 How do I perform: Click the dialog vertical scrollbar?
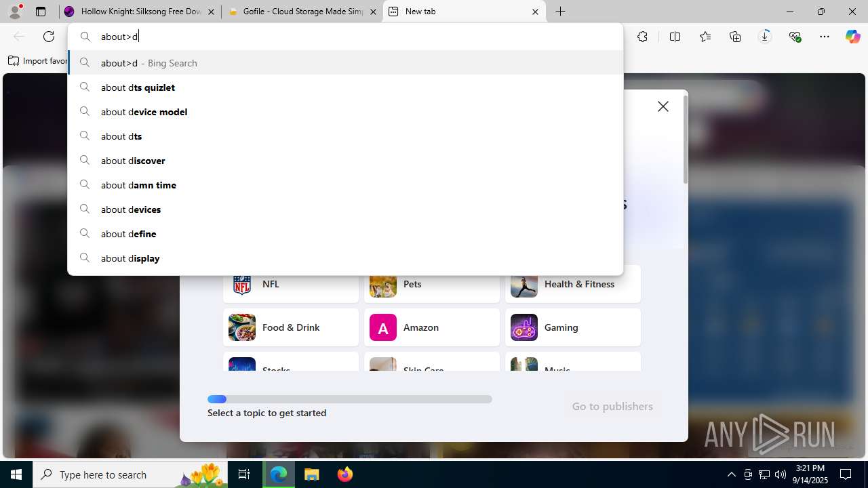pyautogui.click(x=686, y=140)
